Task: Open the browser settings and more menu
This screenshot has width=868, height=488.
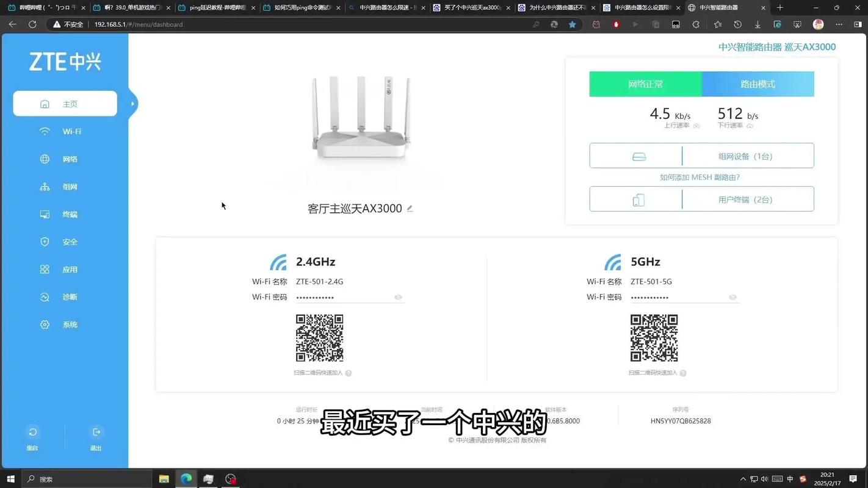Action: pyautogui.click(x=839, y=24)
